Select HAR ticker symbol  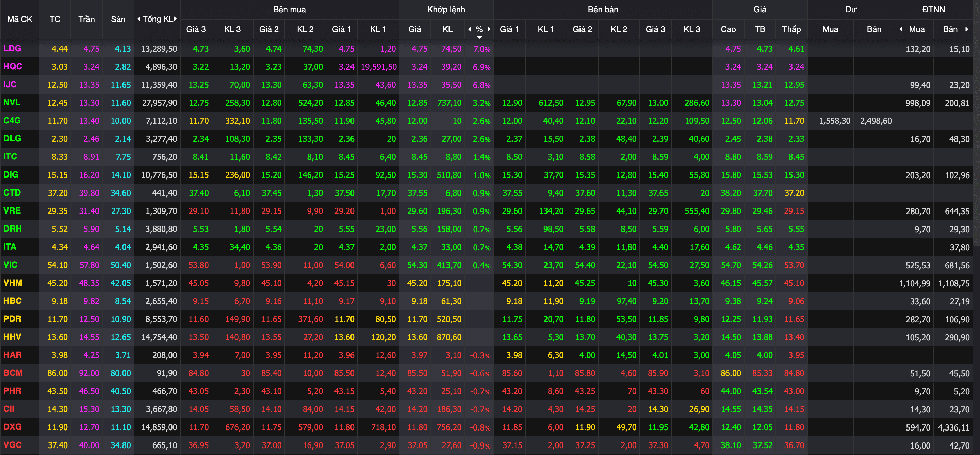click(12, 355)
